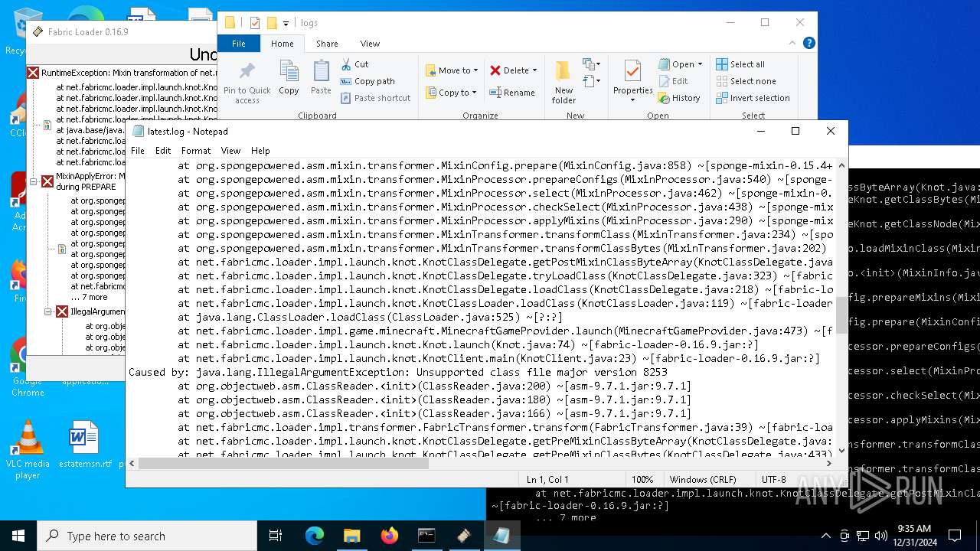Expand the Delete dropdown arrow
980x551 pixels.
(x=534, y=70)
